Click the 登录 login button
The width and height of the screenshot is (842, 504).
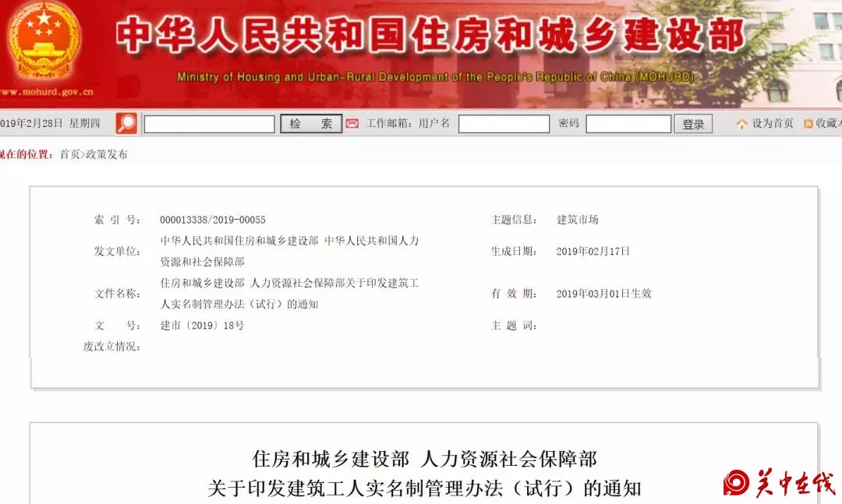pos(693,124)
